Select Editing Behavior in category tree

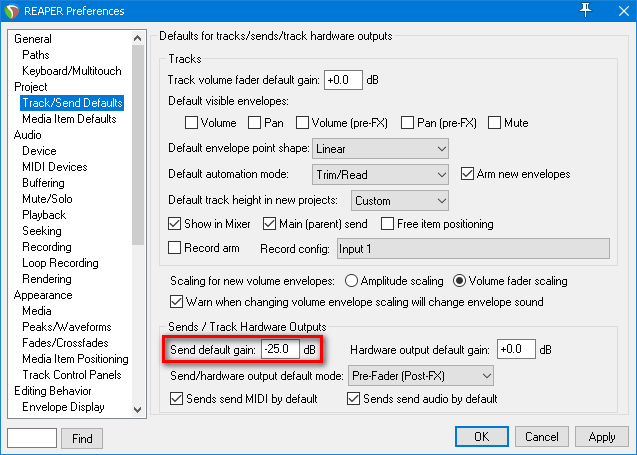[53, 391]
